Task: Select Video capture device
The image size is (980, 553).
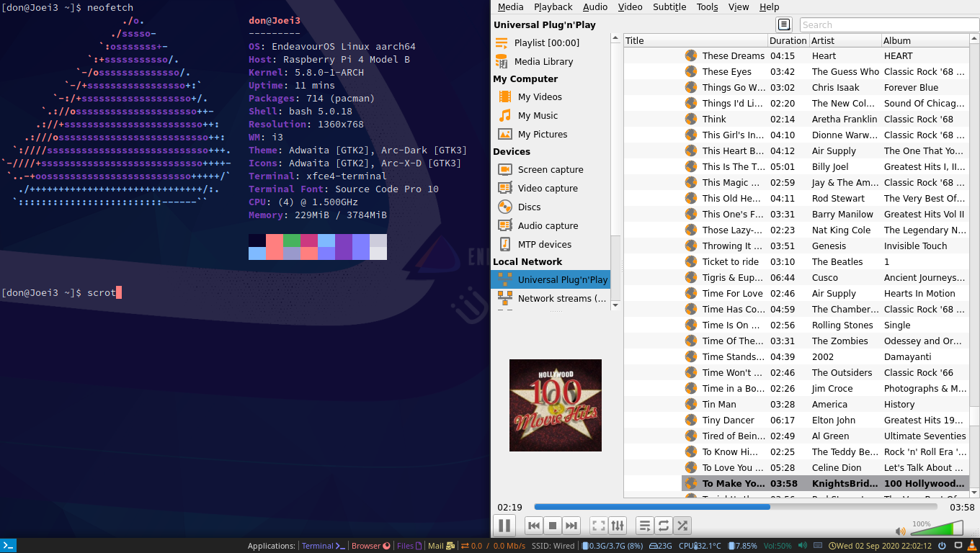Action: [x=551, y=188]
